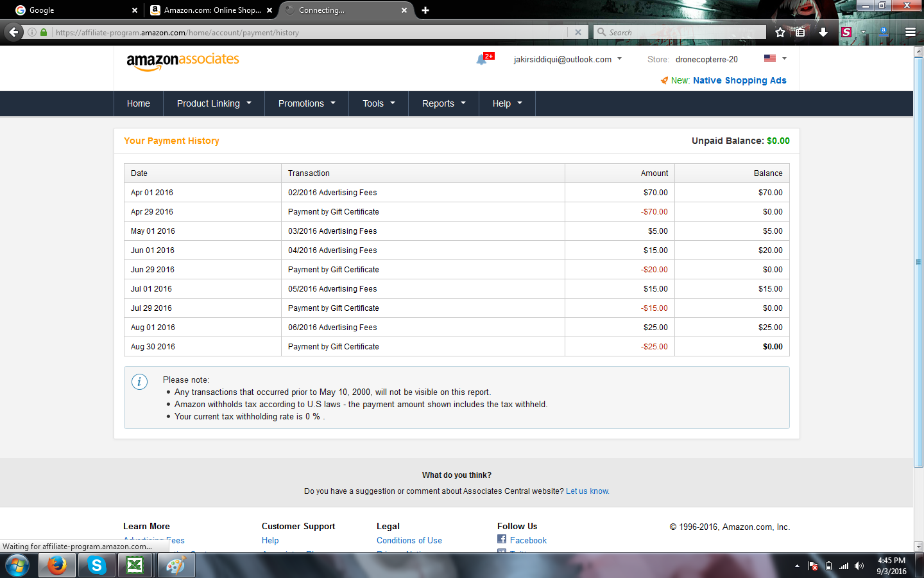This screenshot has height=578, width=924.
Task: Open the Action Center flag icon
Action: [813, 566]
